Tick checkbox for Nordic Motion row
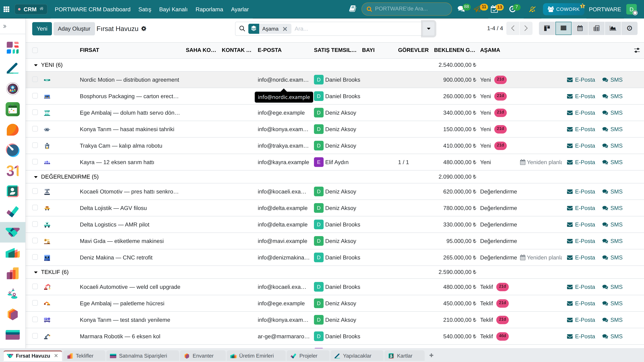This screenshot has width=644, height=362. point(35,79)
